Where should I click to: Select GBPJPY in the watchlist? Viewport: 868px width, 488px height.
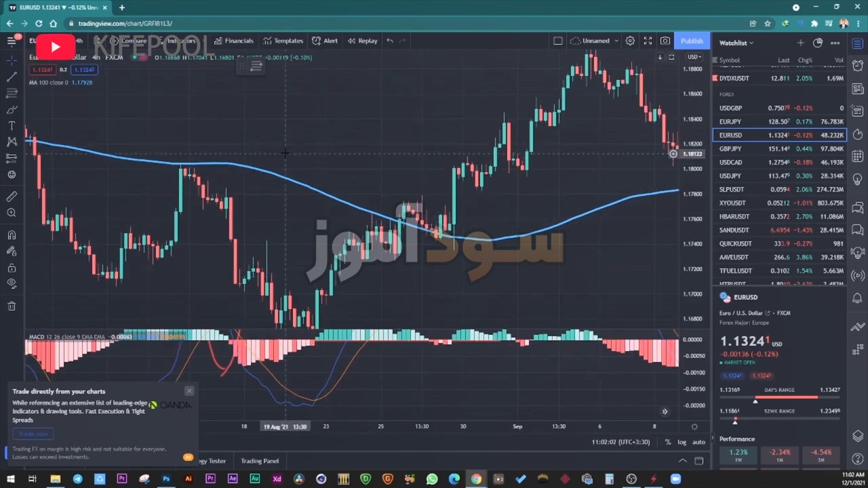[x=779, y=148]
